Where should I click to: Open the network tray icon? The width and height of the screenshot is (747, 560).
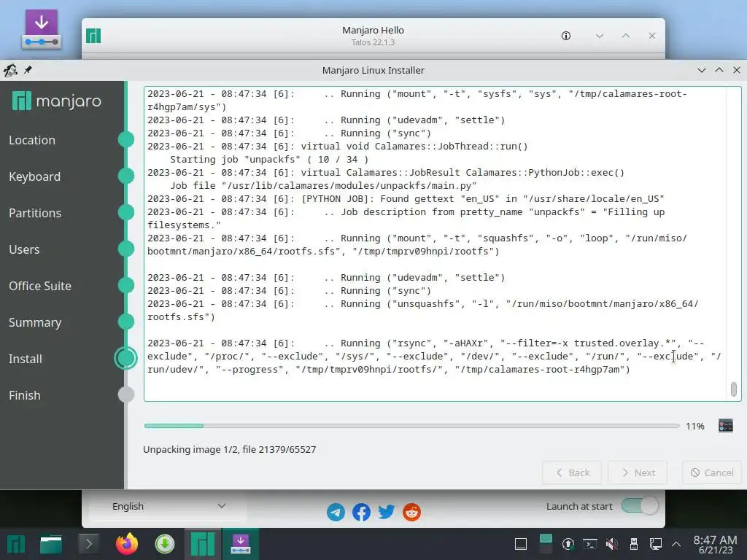[656, 544]
